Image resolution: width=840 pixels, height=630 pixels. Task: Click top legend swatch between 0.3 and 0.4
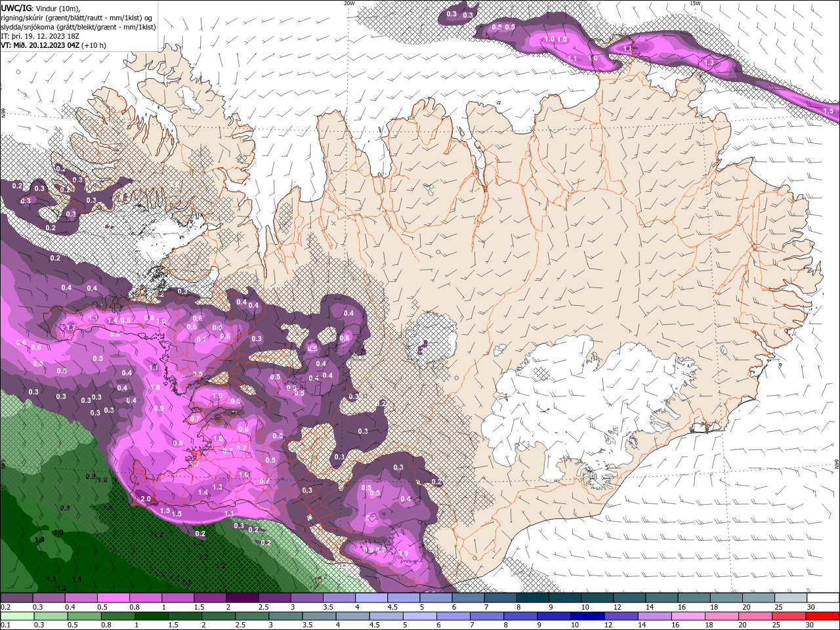(x=49, y=598)
